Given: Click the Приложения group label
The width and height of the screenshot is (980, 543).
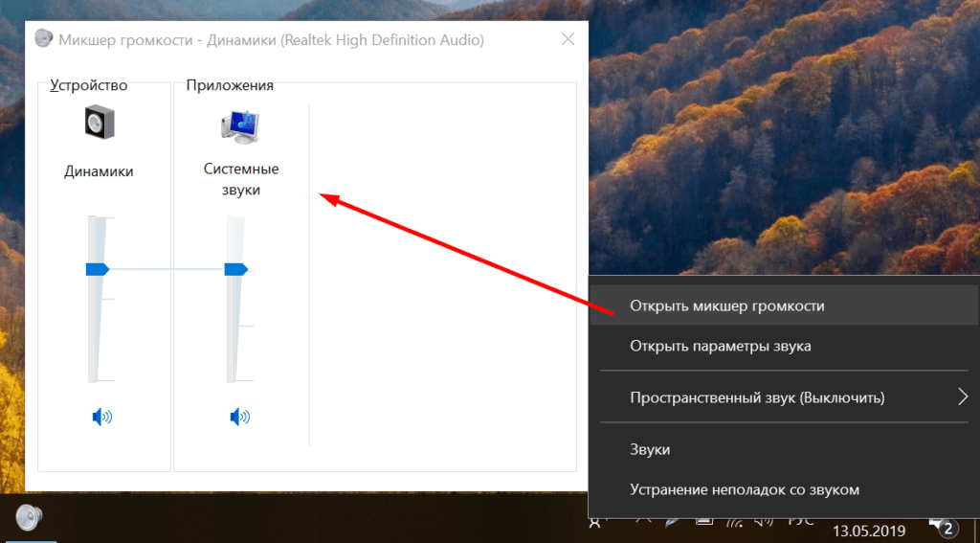Looking at the screenshot, I should 230,85.
